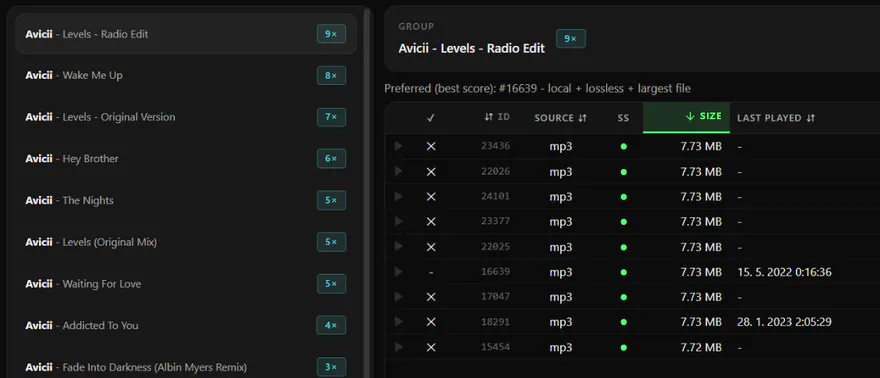Play the track with ID 16639
Screen dimensions: 880x378
[x=398, y=271]
